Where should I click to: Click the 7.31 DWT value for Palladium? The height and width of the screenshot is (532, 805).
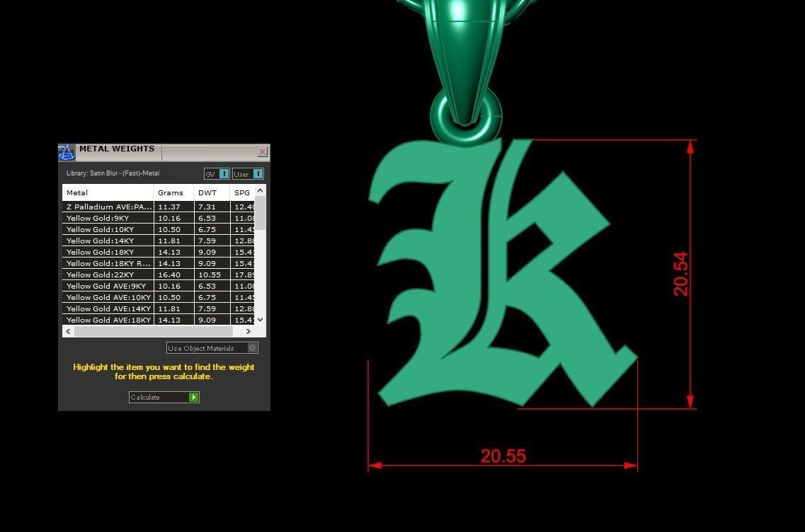pyautogui.click(x=207, y=207)
